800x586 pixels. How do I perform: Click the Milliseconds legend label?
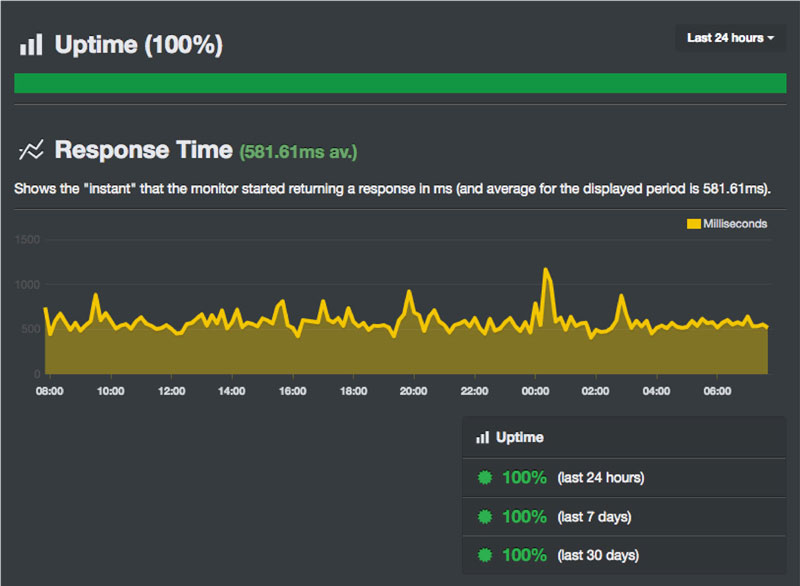[735, 224]
